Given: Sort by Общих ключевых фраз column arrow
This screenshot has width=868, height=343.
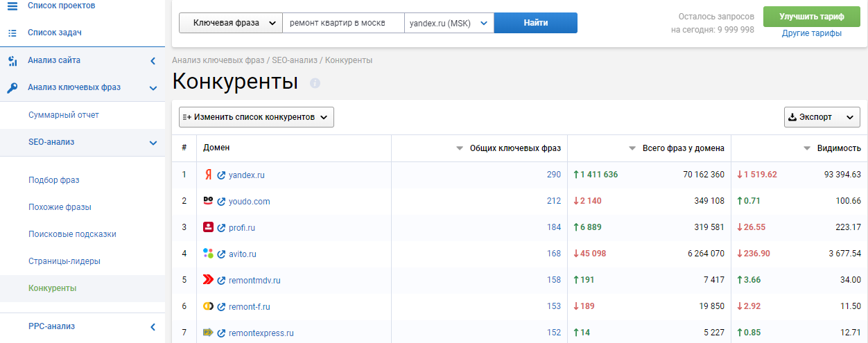Looking at the screenshot, I should [460, 148].
